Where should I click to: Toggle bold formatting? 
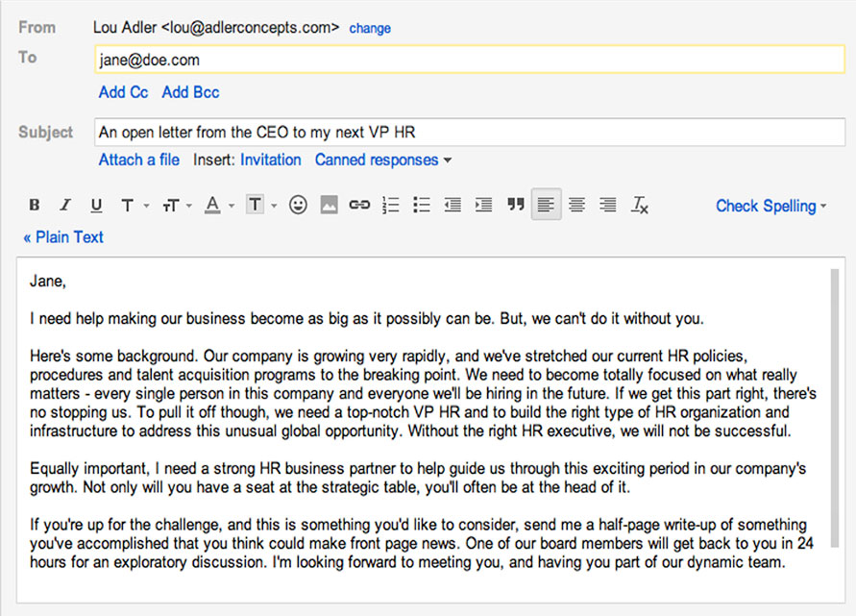coord(35,205)
